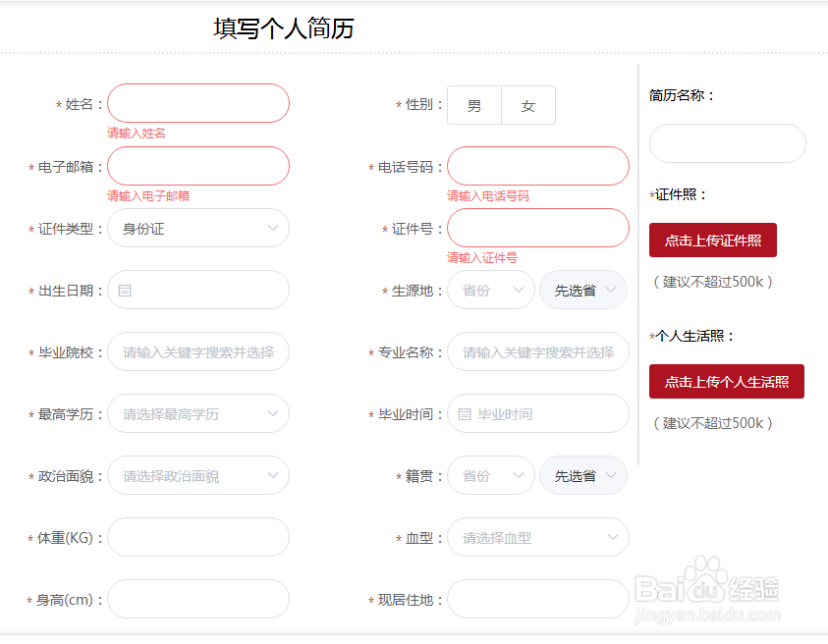The width and height of the screenshot is (828, 644).
Task: Click 点击上传证件照 upload button
Action: (713, 240)
